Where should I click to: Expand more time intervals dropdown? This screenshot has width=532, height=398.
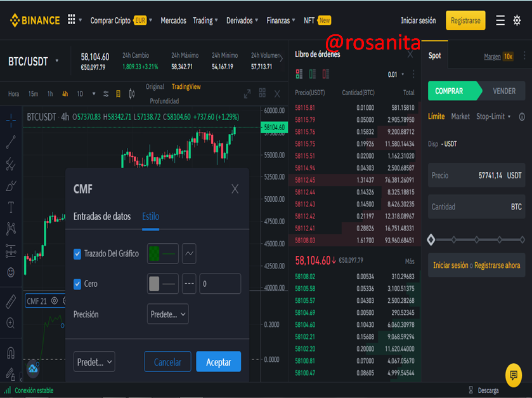click(94, 94)
